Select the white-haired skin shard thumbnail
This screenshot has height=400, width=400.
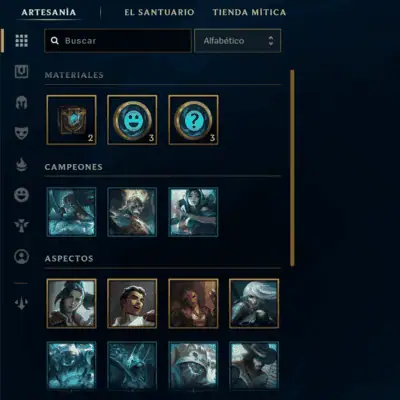tap(254, 304)
